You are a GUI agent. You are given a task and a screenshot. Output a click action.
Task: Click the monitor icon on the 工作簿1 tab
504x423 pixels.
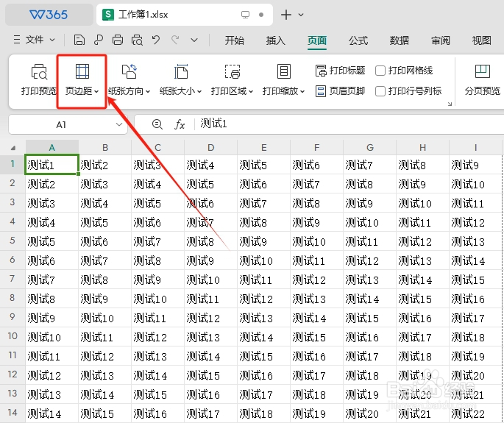pos(245,15)
